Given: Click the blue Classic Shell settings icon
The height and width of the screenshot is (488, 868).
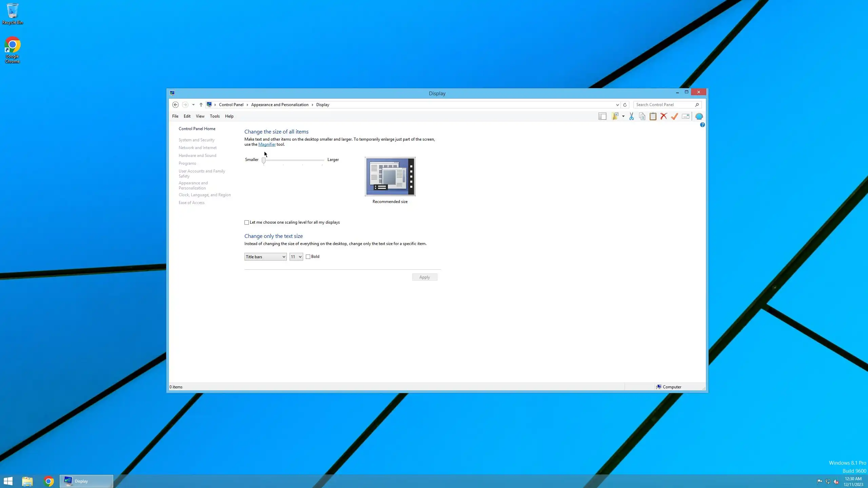Looking at the screenshot, I should [x=699, y=116].
